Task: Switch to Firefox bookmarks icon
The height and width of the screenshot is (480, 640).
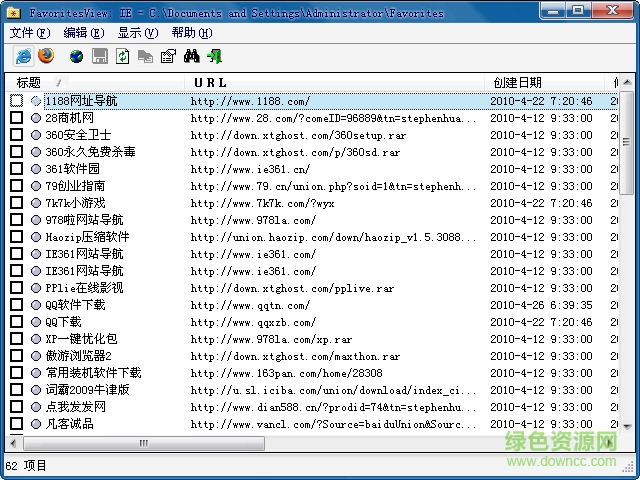Action: [x=46, y=56]
